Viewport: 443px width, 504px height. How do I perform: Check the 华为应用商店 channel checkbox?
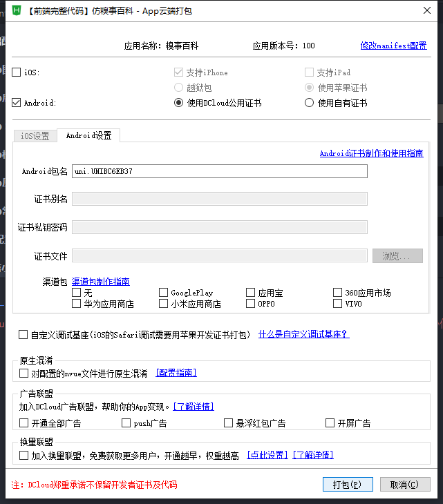pos(76,304)
